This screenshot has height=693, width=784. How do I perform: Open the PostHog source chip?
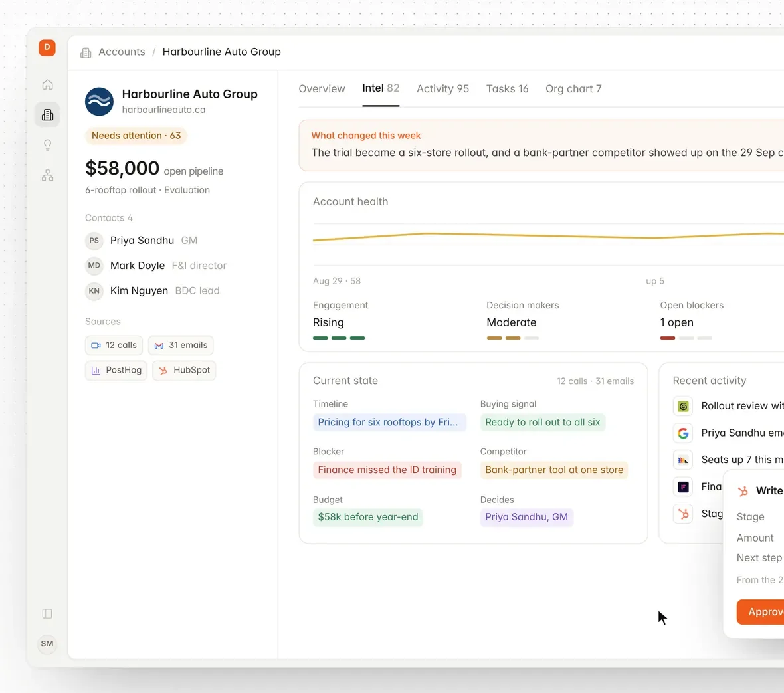click(x=116, y=371)
